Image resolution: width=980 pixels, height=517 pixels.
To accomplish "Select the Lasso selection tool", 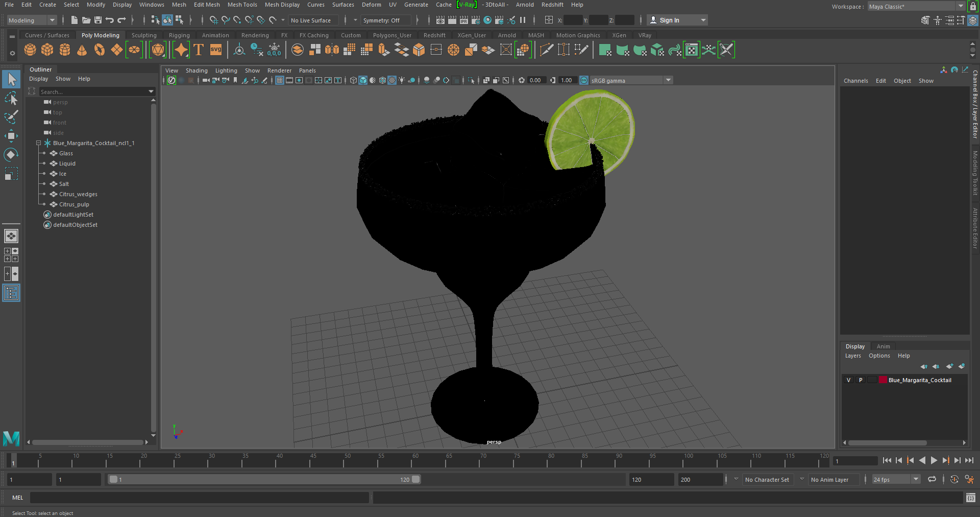I will (x=11, y=98).
